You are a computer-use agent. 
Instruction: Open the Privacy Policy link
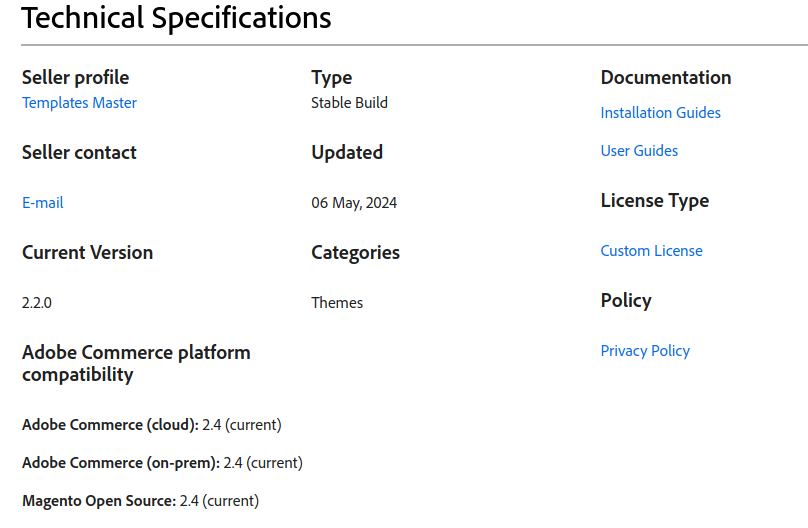point(645,351)
